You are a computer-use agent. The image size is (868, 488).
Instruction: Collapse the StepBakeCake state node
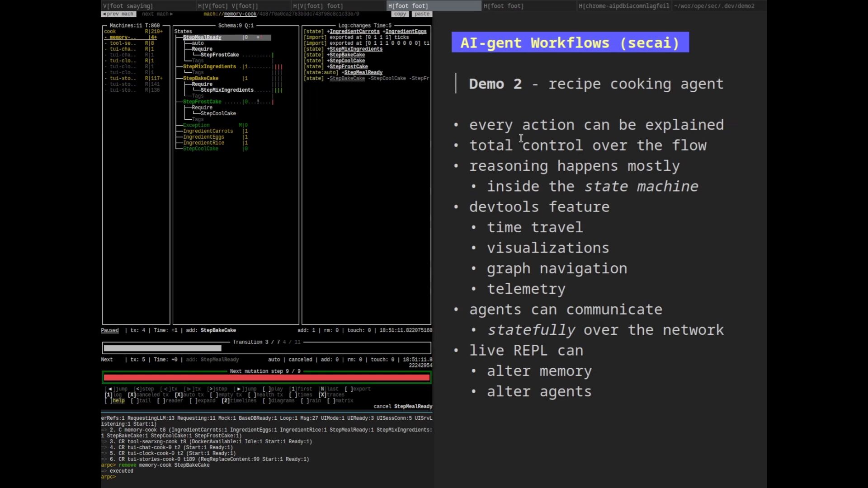point(201,79)
